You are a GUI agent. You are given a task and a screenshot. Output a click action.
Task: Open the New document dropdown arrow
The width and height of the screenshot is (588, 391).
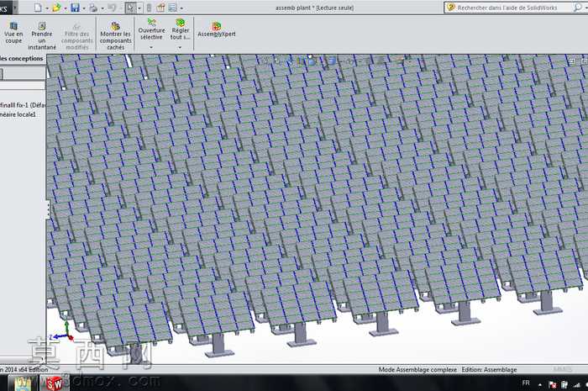[x=47, y=8]
